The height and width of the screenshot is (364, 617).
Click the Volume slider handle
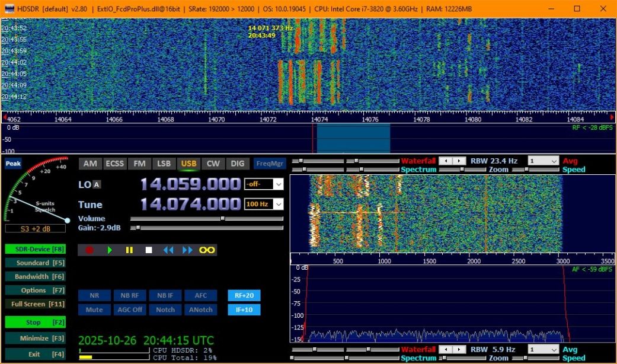click(222, 218)
